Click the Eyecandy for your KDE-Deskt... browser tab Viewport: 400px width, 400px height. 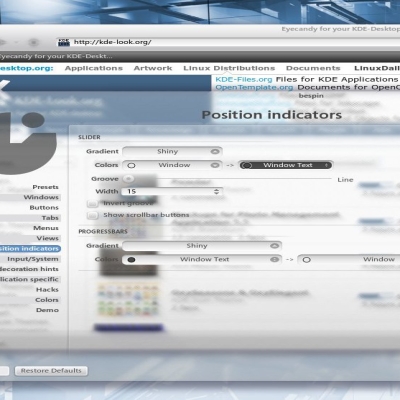point(56,56)
